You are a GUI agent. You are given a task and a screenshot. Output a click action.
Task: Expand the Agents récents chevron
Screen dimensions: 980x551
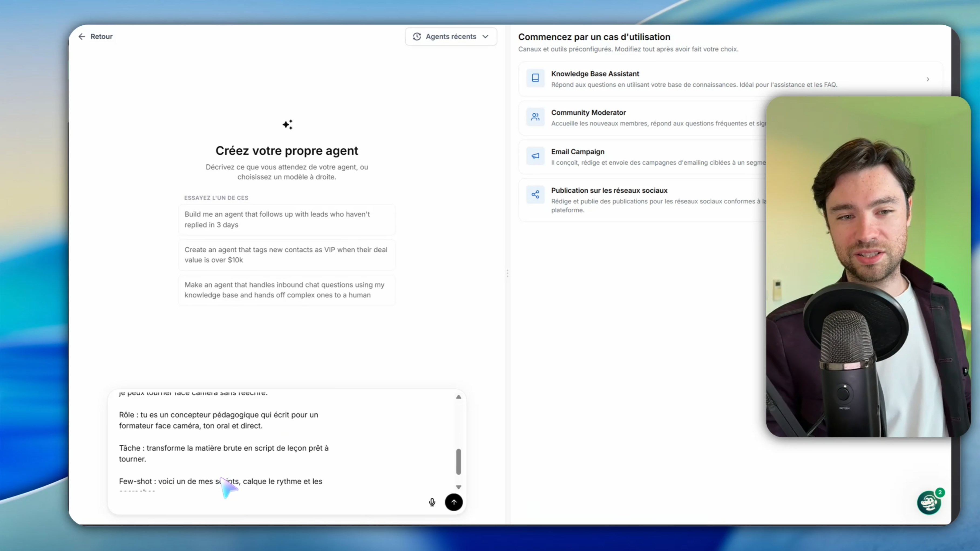(486, 36)
